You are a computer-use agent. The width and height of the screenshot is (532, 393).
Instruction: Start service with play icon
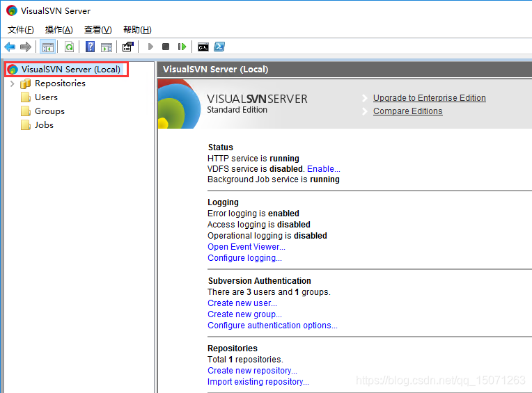click(150, 47)
